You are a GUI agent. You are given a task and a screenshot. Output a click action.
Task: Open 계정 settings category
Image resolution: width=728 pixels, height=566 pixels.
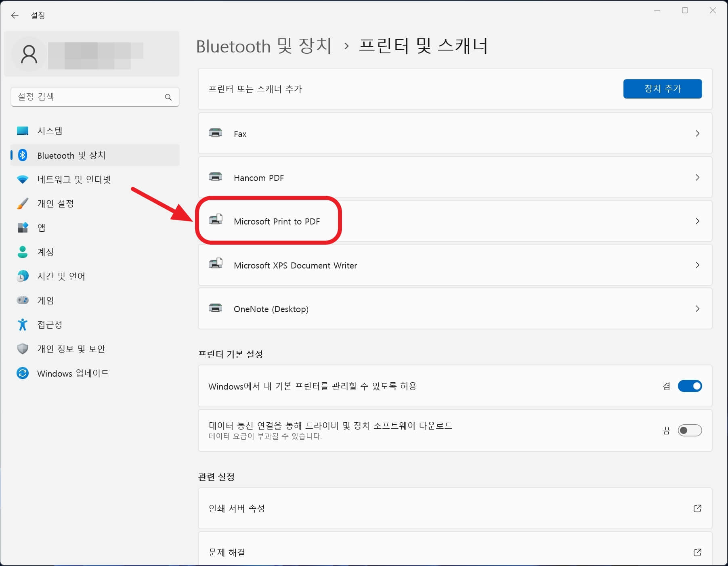95,252
